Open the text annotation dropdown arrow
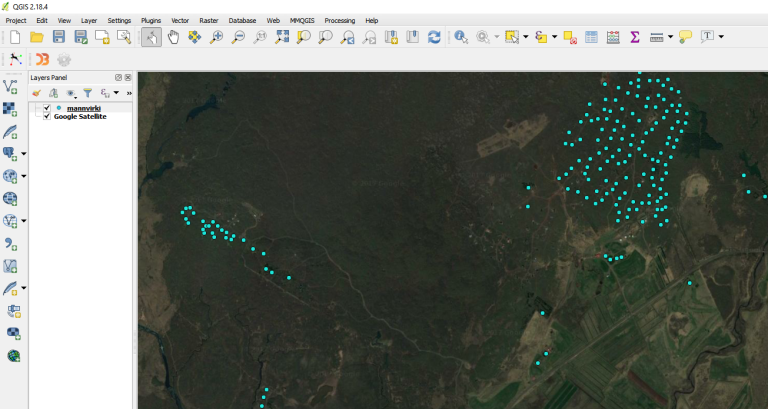Image resolution: width=768 pixels, height=409 pixels. tap(721, 37)
